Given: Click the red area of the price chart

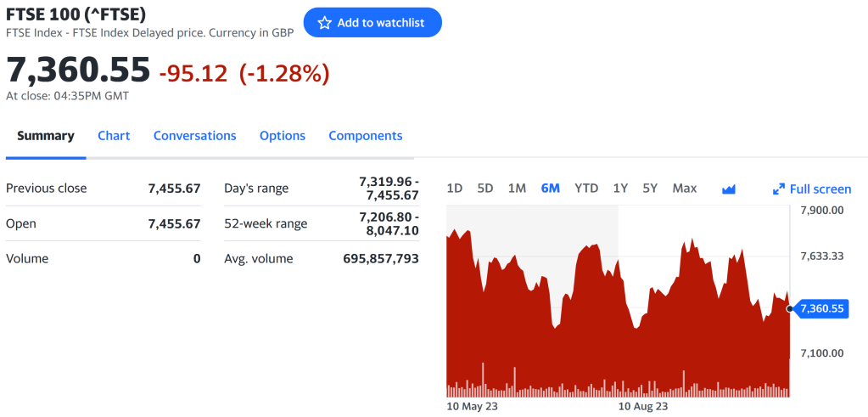Looking at the screenshot, I should tap(594, 340).
